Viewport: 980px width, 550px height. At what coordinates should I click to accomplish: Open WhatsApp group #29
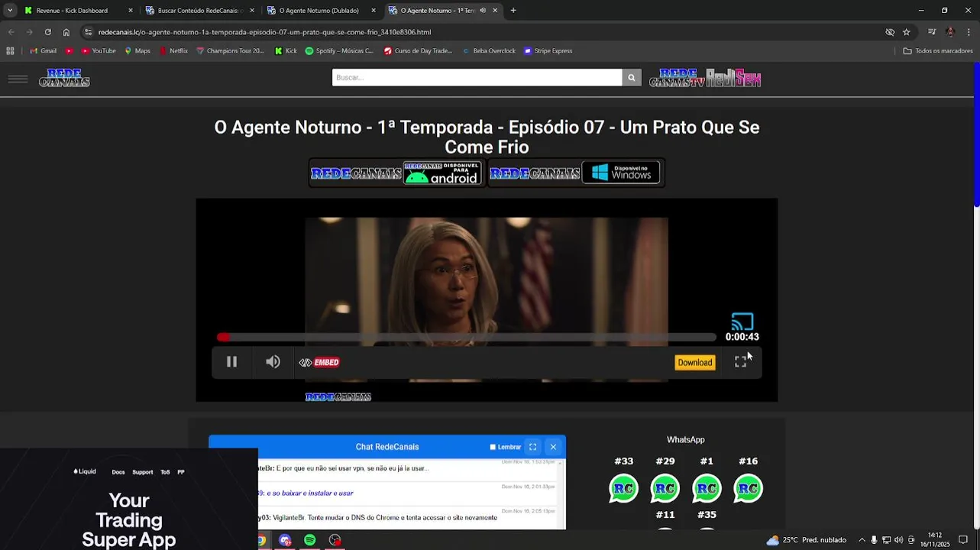(x=665, y=488)
